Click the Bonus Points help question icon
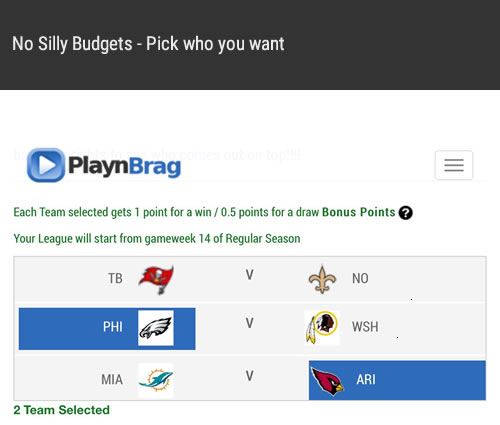The height and width of the screenshot is (425, 500). click(x=406, y=213)
